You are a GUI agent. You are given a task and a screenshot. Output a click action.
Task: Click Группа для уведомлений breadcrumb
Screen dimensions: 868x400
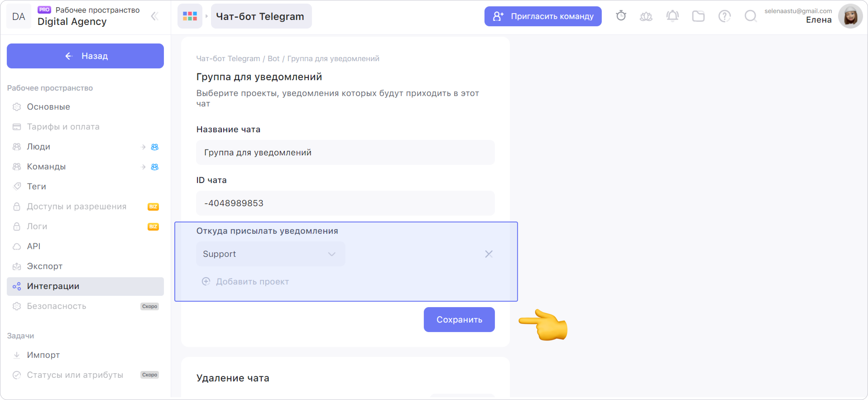coord(333,59)
